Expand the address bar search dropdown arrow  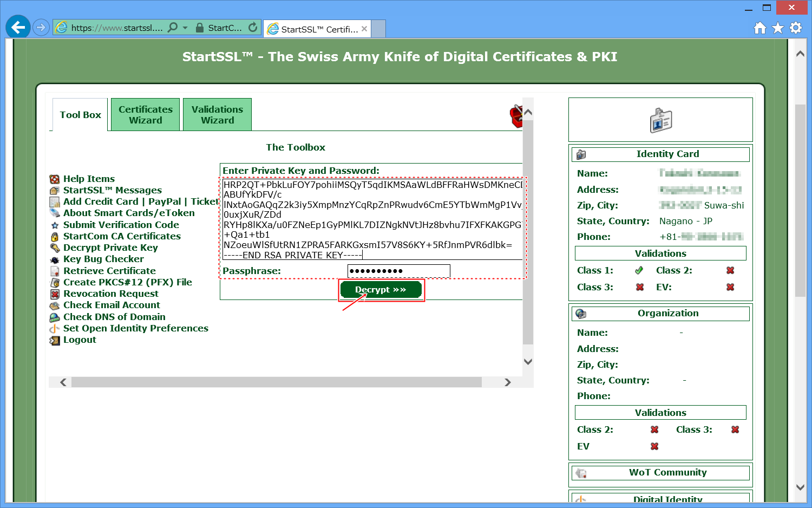tap(185, 28)
